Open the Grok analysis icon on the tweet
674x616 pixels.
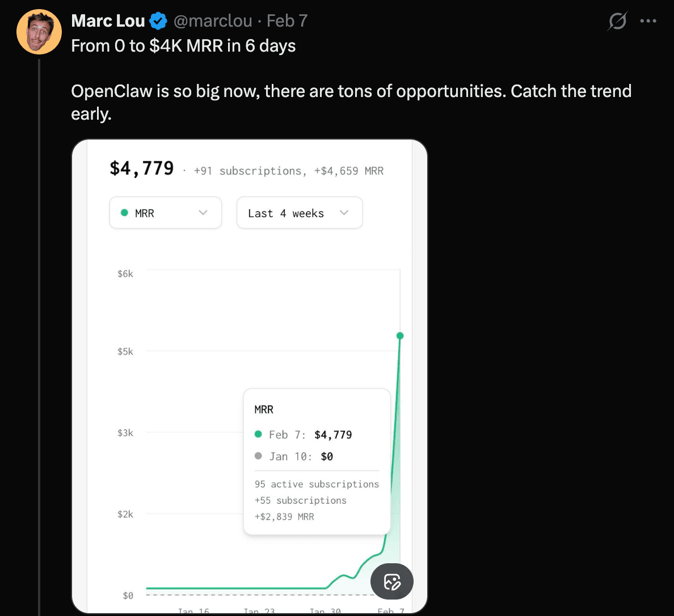617,20
